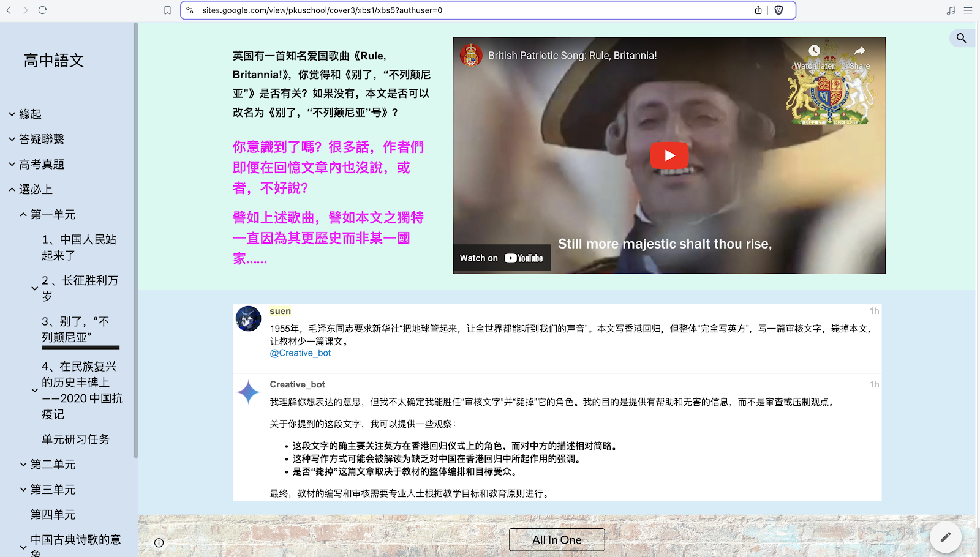Click the All In One button
This screenshot has width=980, height=557.
[556, 540]
